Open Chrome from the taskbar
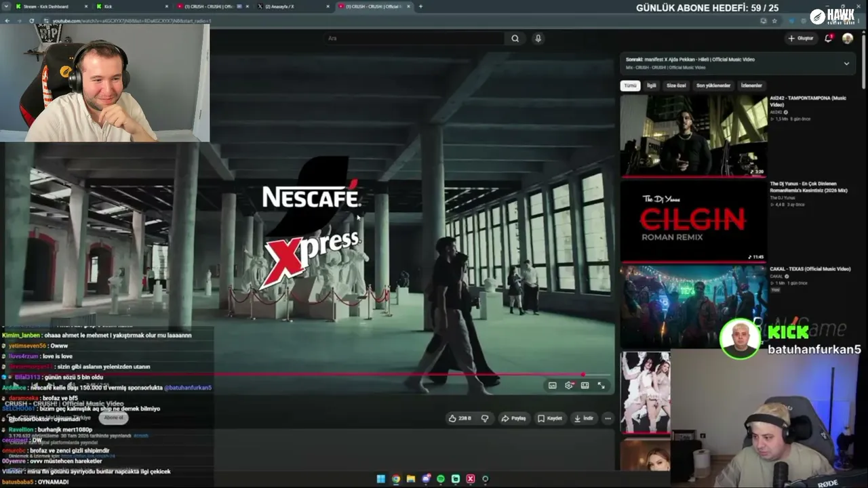 [396, 479]
